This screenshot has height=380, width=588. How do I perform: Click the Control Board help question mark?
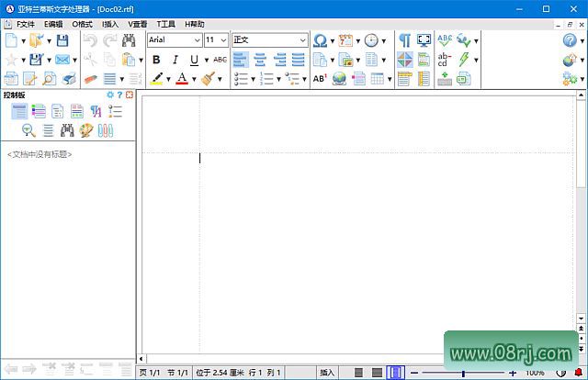pyautogui.click(x=119, y=95)
